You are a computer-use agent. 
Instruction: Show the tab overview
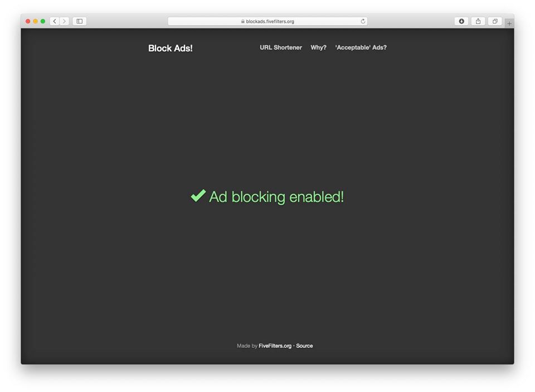(x=494, y=21)
